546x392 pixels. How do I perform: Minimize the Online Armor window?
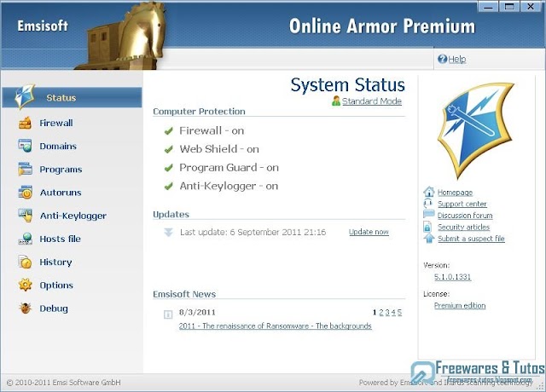pyautogui.click(x=488, y=7)
